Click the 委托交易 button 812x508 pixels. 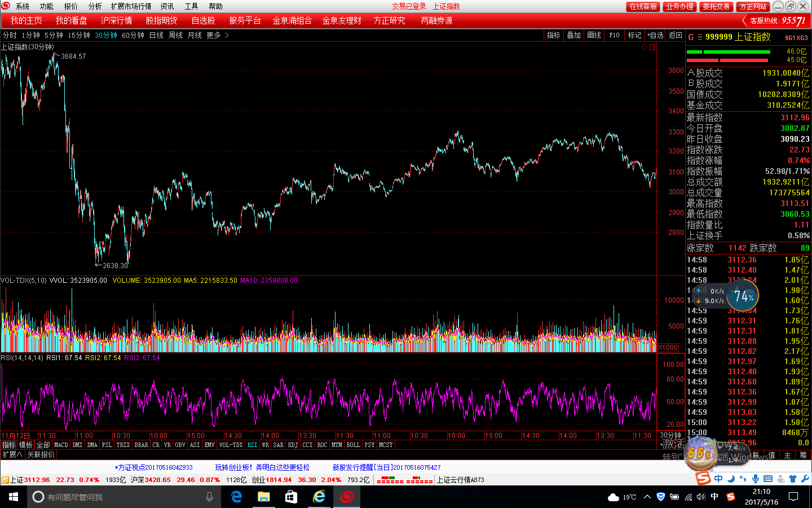pyautogui.click(x=716, y=6)
